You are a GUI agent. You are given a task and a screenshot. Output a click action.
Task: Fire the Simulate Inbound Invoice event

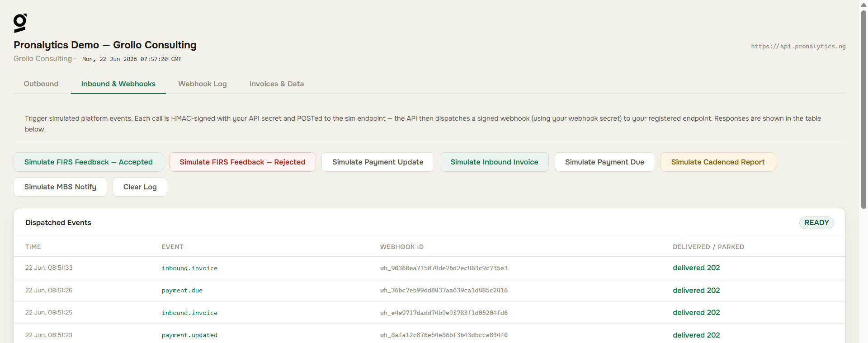point(494,162)
